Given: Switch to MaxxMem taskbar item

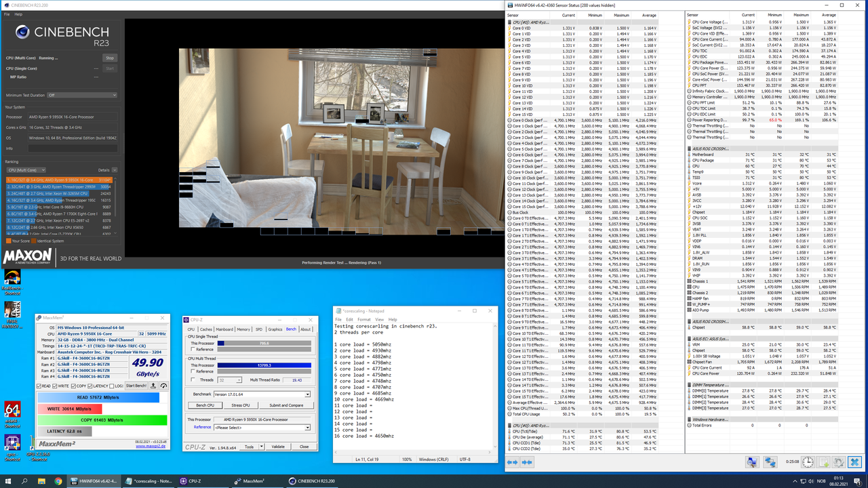Looking at the screenshot, I should coord(256,481).
